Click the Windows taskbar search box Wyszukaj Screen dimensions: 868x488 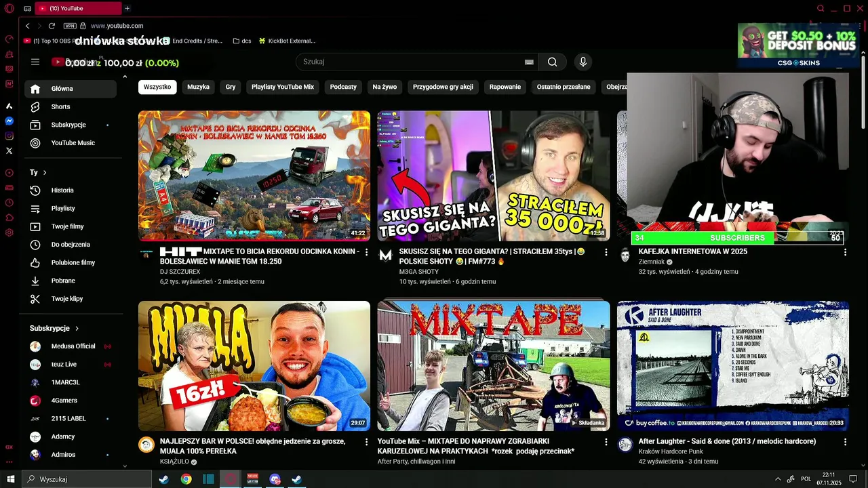pyautogui.click(x=87, y=479)
